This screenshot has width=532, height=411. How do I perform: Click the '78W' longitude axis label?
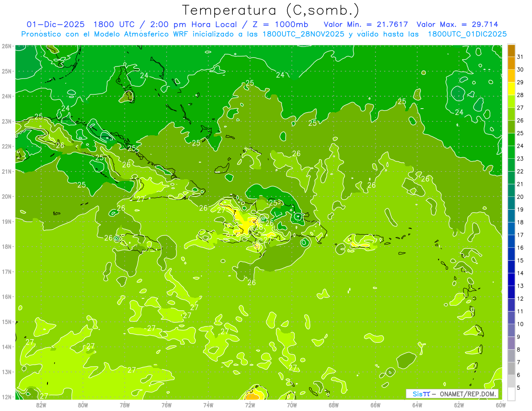125,405
